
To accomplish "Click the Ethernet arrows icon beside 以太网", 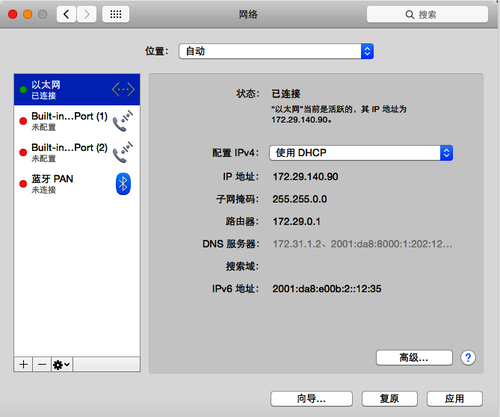I will pos(123,90).
